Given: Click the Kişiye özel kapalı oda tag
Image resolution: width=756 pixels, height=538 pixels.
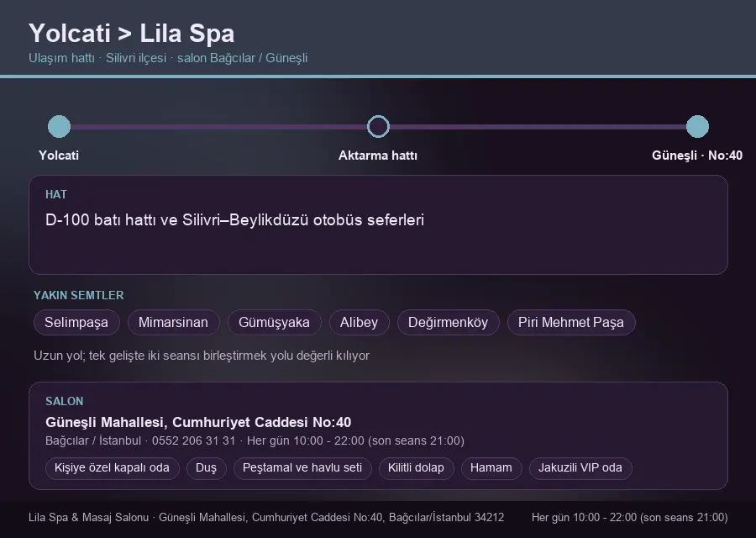Looking at the screenshot, I should [x=112, y=468].
